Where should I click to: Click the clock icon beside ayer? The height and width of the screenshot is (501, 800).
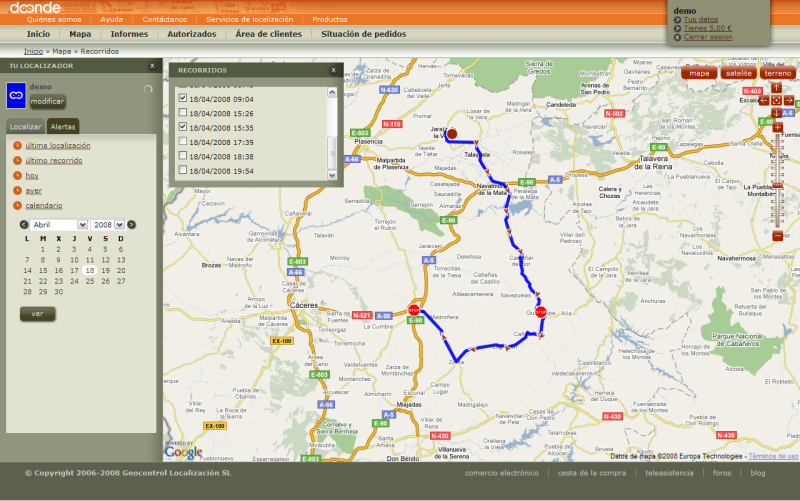coord(17,190)
